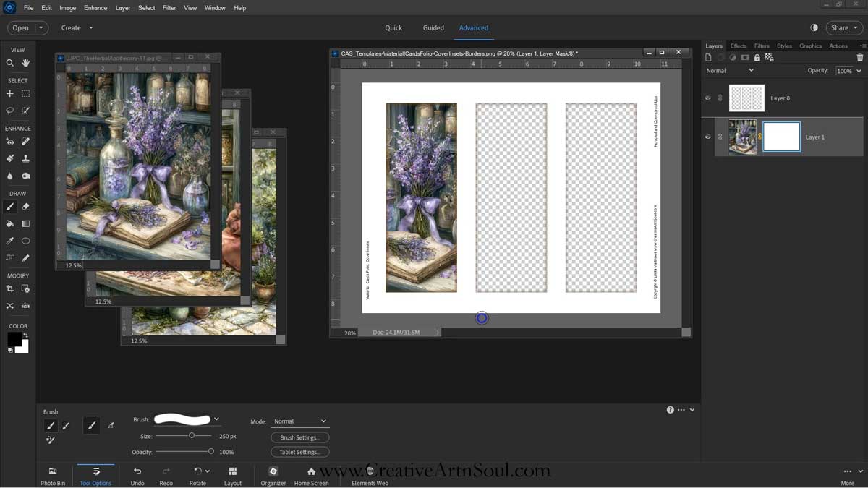Viewport: 868px width, 488px height.
Task: Select the Blur tool
Action: [10, 176]
